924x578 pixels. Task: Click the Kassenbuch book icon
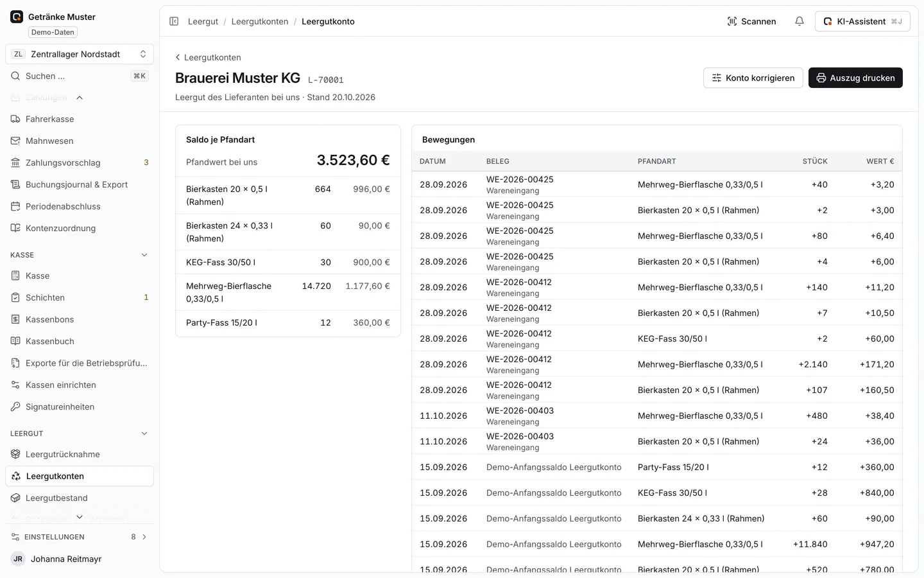coord(15,341)
